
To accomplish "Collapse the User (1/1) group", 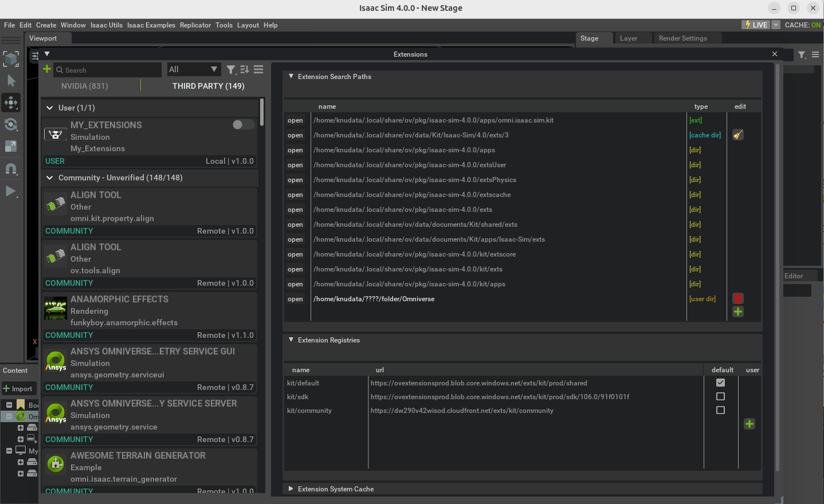I will point(50,108).
